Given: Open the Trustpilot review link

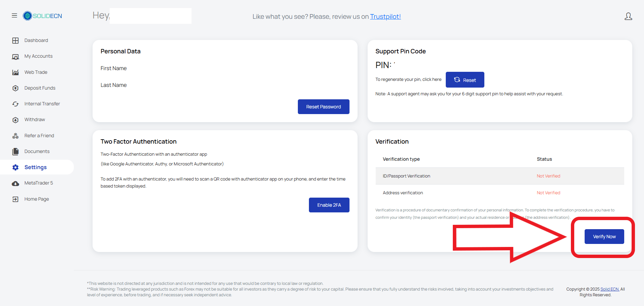Looking at the screenshot, I should [x=385, y=16].
